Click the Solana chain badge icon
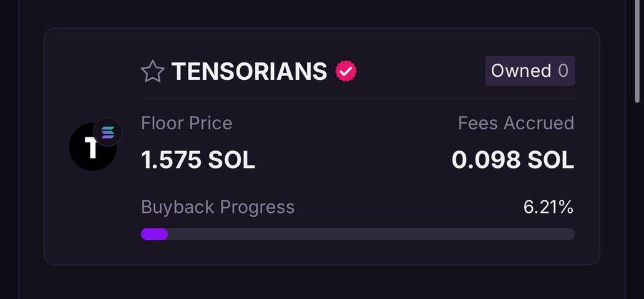Viewport: 644px width, 299px height. coord(107,132)
